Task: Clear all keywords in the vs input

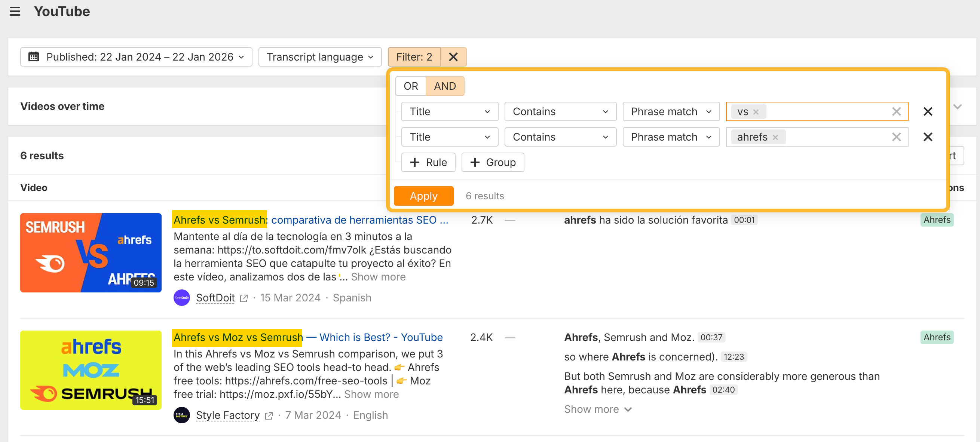Action: (x=896, y=111)
